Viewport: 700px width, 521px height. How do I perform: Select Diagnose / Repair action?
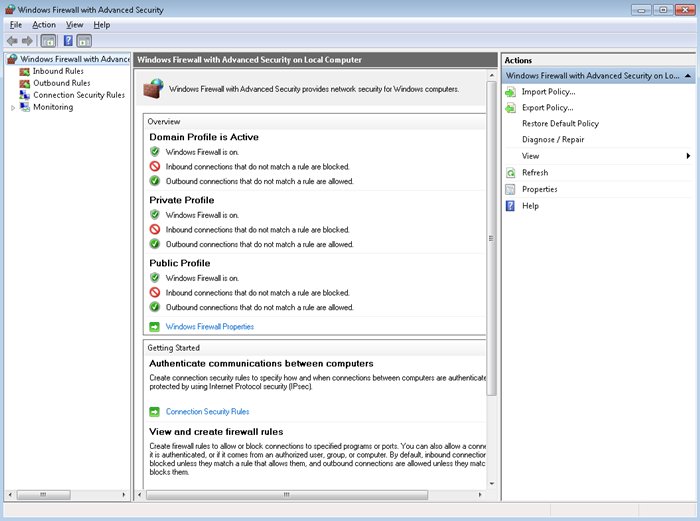(553, 140)
